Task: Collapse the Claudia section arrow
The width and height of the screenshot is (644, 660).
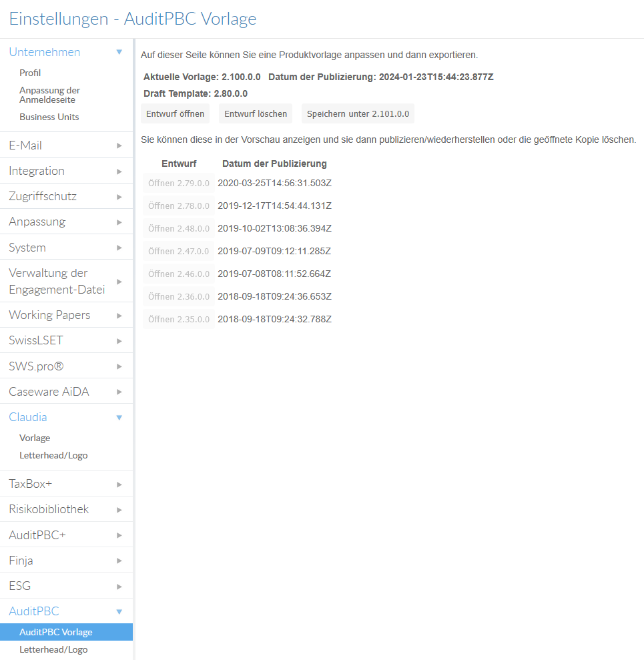Action: point(119,418)
